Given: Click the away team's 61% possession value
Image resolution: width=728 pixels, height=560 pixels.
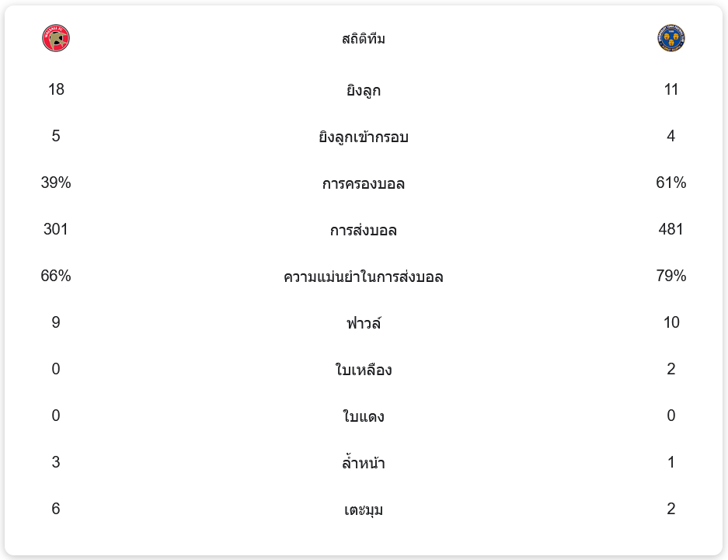Looking at the screenshot, I should point(671,183).
